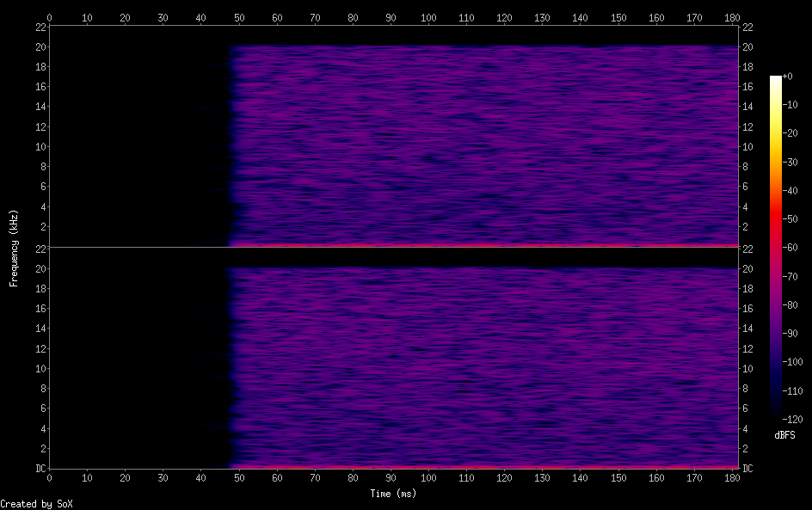Click the '+0' color scale label
The width and height of the screenshot is (812, 510).
point(787,76)
